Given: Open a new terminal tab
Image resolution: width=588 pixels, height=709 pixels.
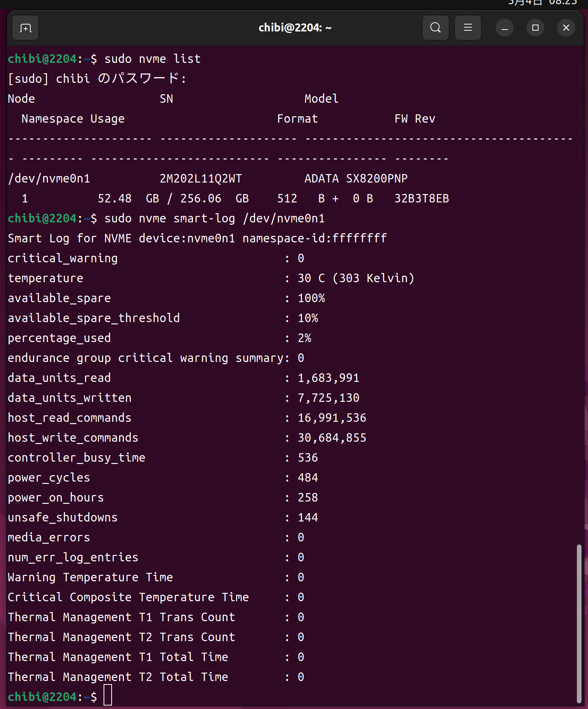Looking at the screenshot, I should click(x=25, y=28).
